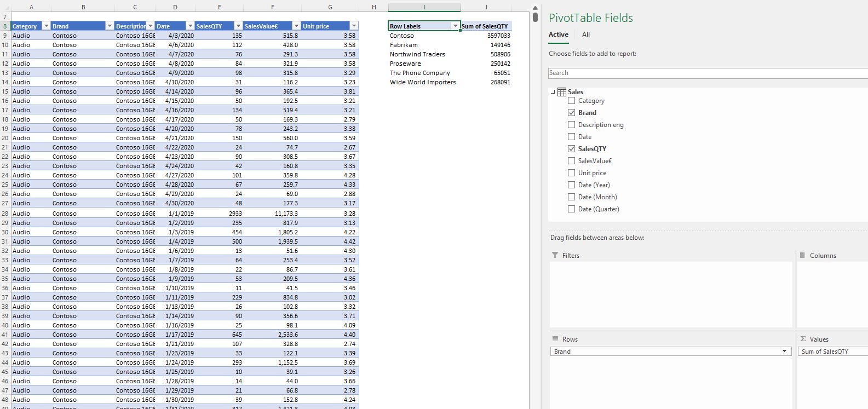This screenshot has height=409, width=868.
Task: Open the SalesValue€ column filter dropdown
Action: click(296, 26)
